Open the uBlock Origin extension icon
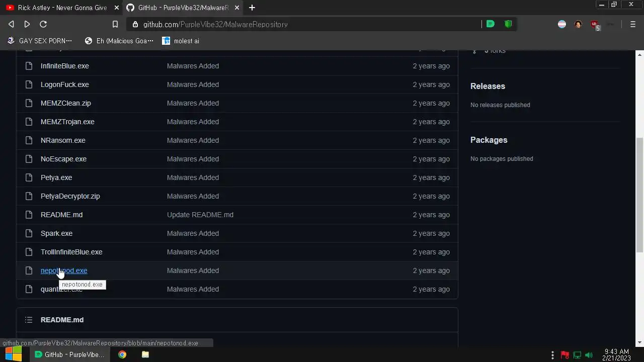 [595, 25]
